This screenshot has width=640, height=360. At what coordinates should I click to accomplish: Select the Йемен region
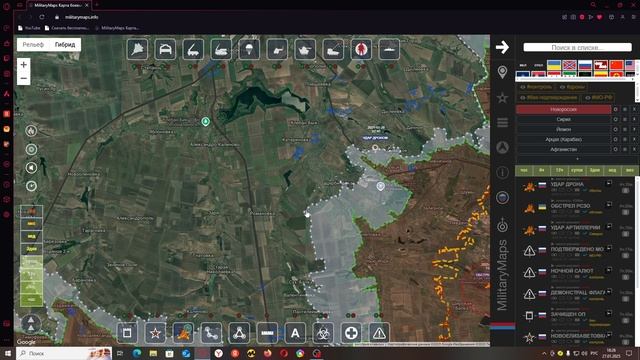(x=563, y=129)
